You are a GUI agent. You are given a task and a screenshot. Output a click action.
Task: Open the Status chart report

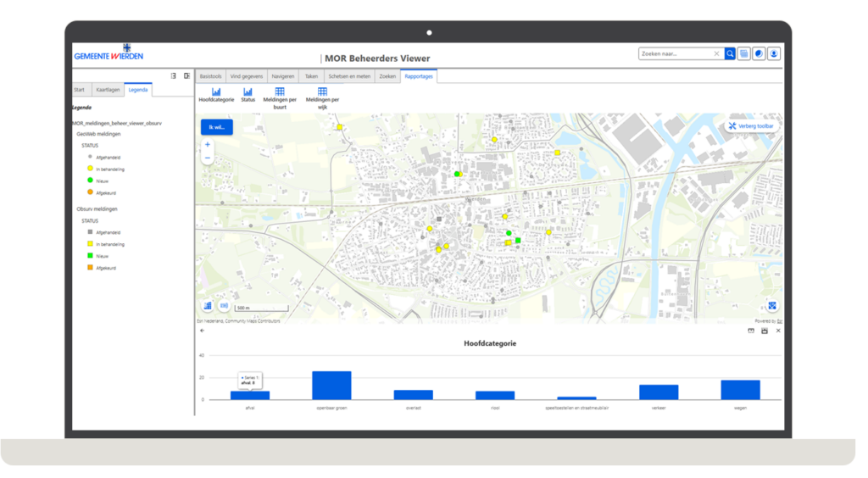[248, 95]
